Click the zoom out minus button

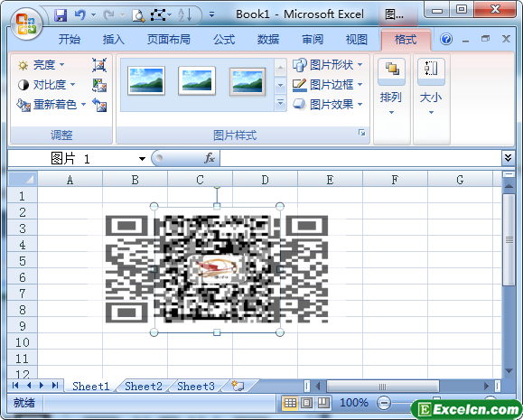coord(384,403)
